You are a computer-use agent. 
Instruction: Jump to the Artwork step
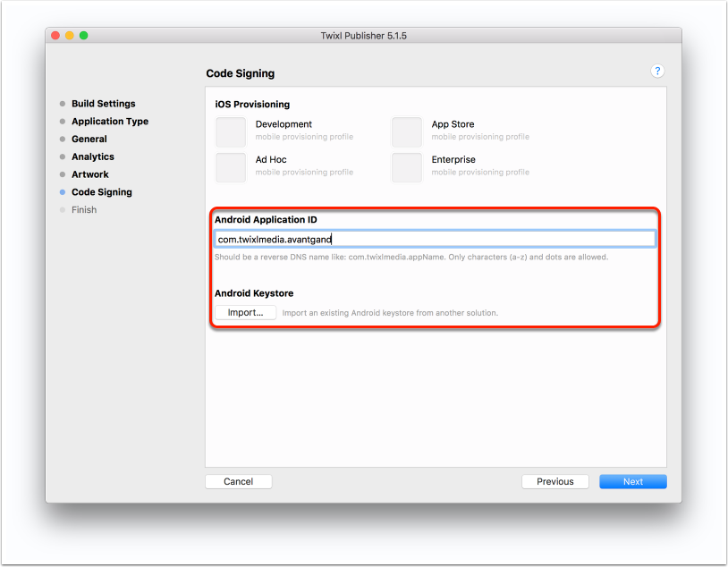pyautogui.click(x=89, y=174)
